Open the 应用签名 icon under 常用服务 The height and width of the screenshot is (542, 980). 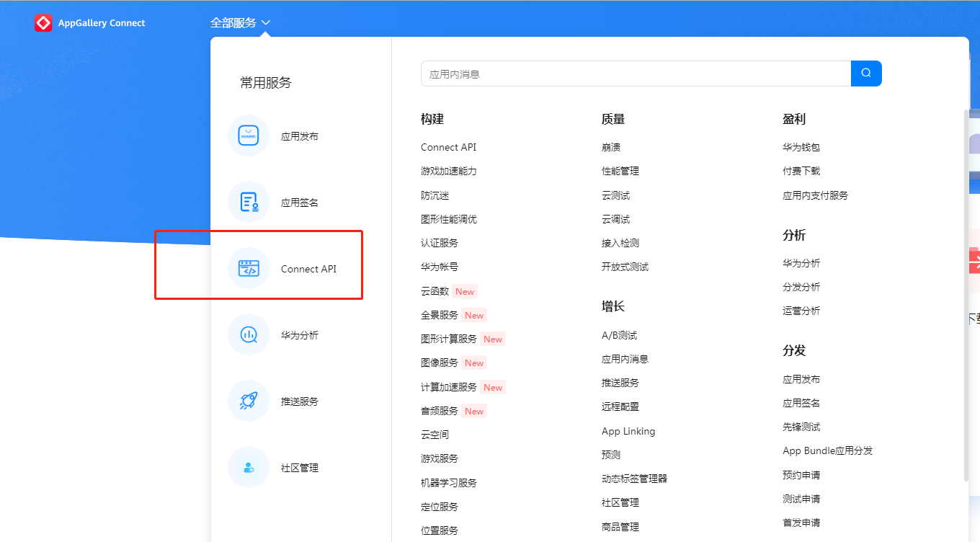click(x=249, y=202)
